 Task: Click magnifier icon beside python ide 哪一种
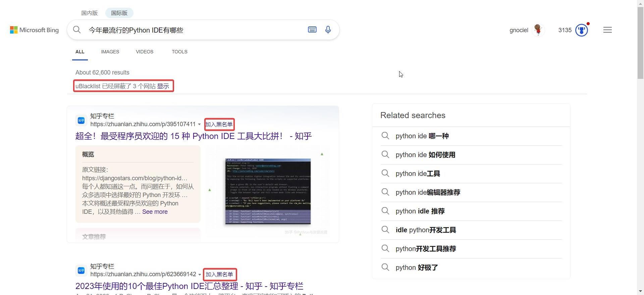385,136
